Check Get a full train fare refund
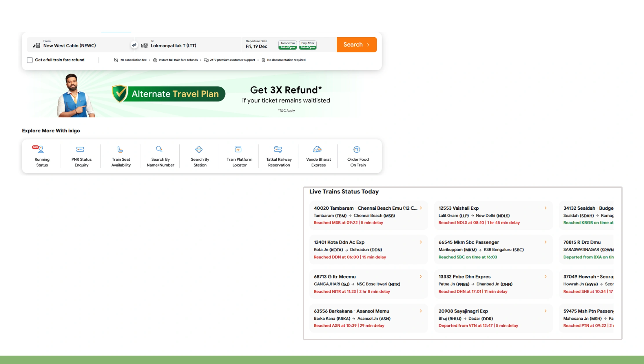Screen dimensions: 644x364 coord(30,60)
